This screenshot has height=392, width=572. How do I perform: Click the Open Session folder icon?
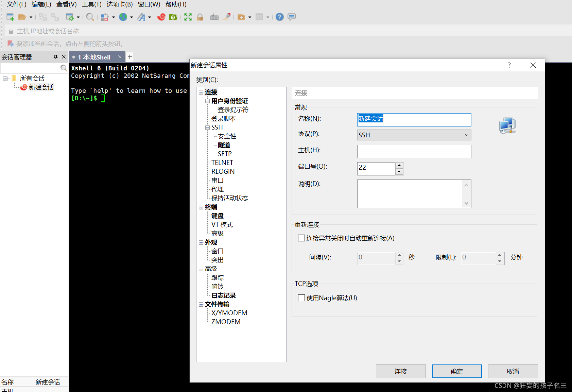pyautogui.click(x=22, y=17)
